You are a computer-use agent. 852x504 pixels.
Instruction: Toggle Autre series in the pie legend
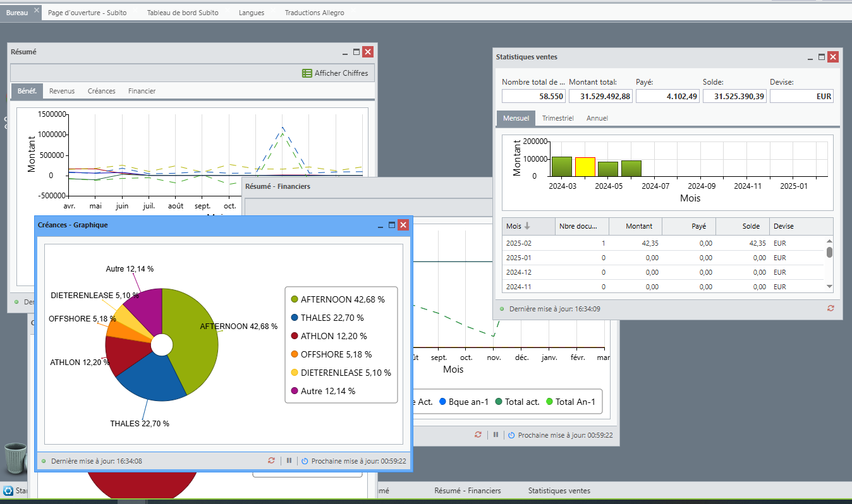(x=323, y=391)
